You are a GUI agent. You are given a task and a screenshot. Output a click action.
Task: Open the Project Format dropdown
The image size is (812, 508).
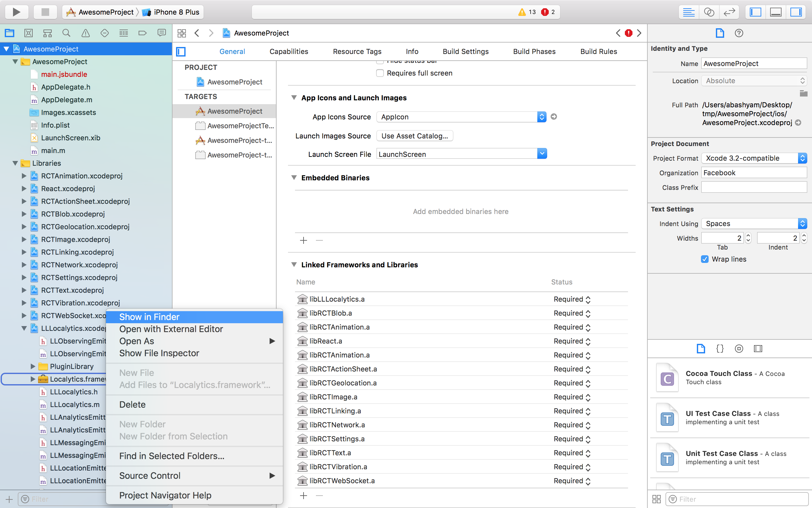point(754,158)
